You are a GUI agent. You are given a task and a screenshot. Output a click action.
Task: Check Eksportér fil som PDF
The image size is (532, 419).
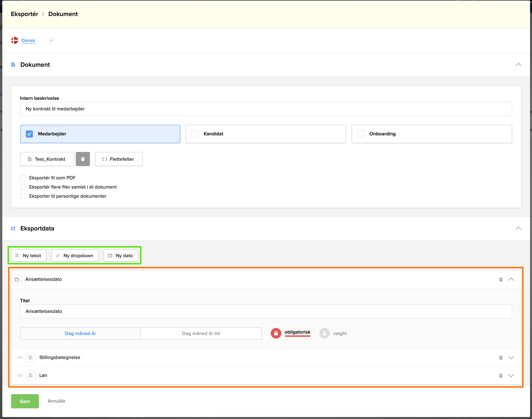coord(23,178)
